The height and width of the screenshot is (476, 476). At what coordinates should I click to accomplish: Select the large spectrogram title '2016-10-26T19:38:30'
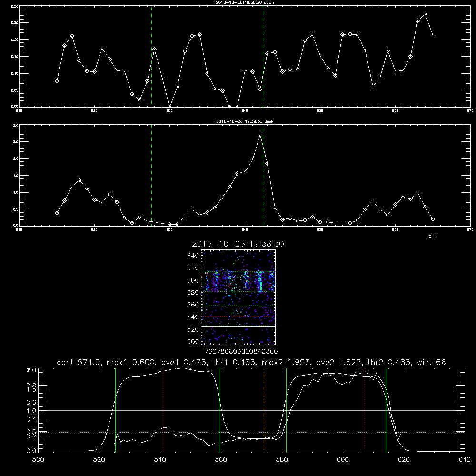coord(238,244)
